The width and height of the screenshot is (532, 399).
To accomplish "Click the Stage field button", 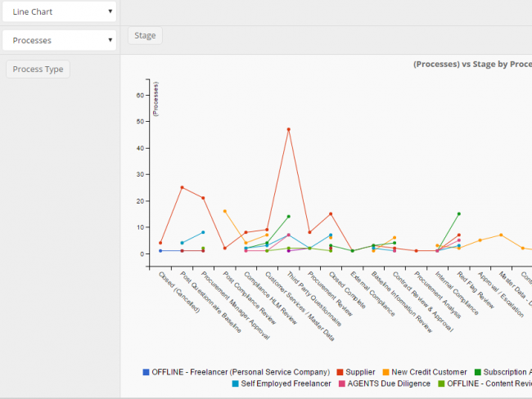I will [145, 35].
